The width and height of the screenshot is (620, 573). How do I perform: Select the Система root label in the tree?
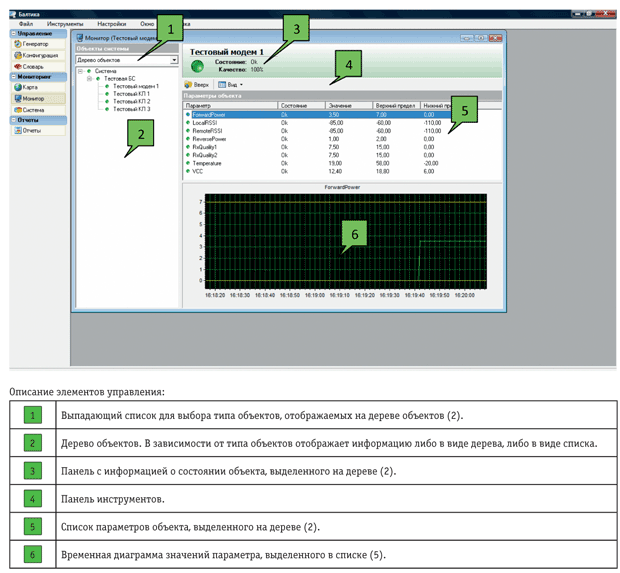105,71
